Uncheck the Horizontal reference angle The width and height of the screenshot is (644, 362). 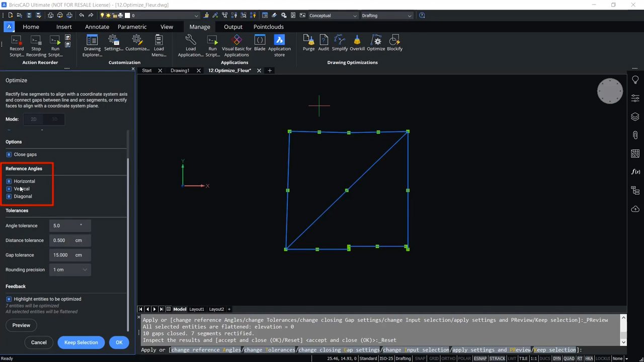click(x=9, y=181)
